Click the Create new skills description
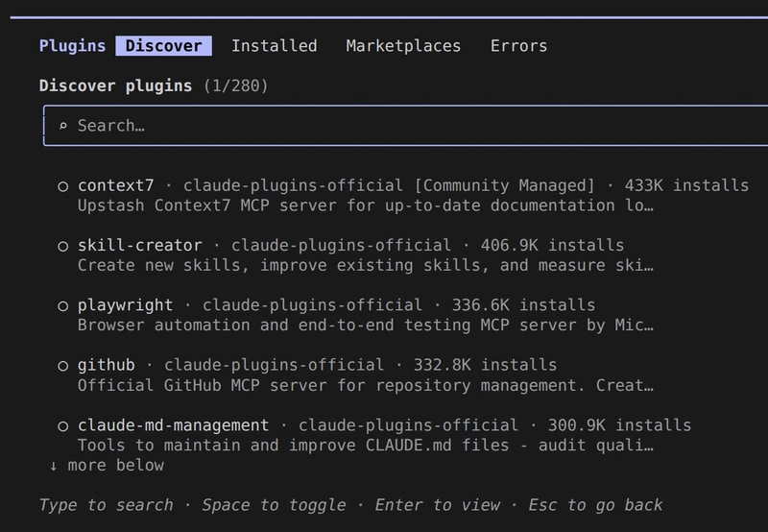Screen dimensions: 768x532 coord(366,265)
